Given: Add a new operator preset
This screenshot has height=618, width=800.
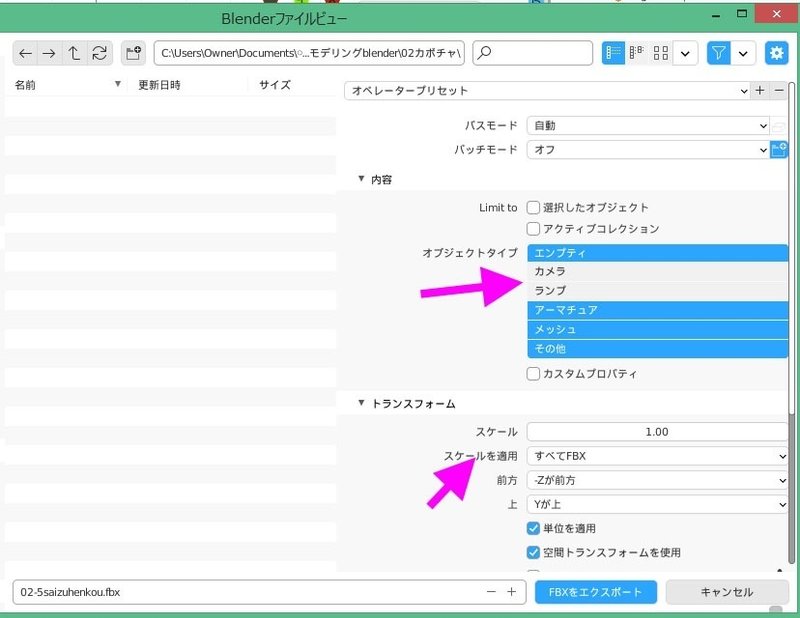Looking at the screenshot, I should click(760, 90).
